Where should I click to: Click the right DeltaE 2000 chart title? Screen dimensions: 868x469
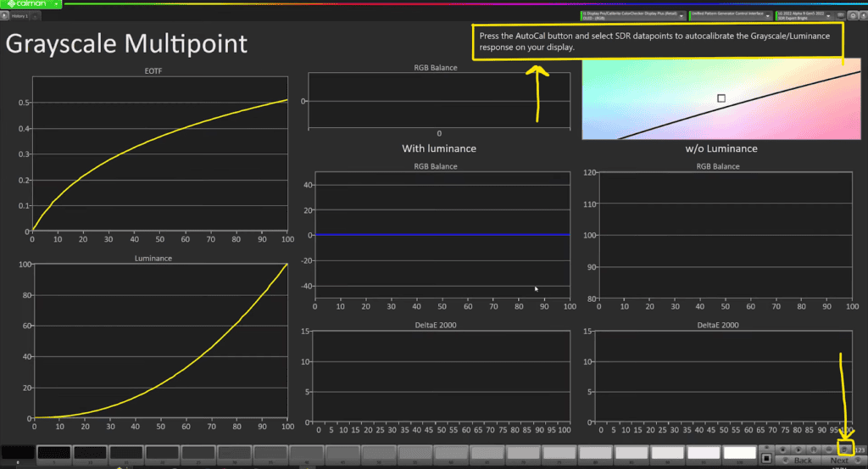(718, 325)
